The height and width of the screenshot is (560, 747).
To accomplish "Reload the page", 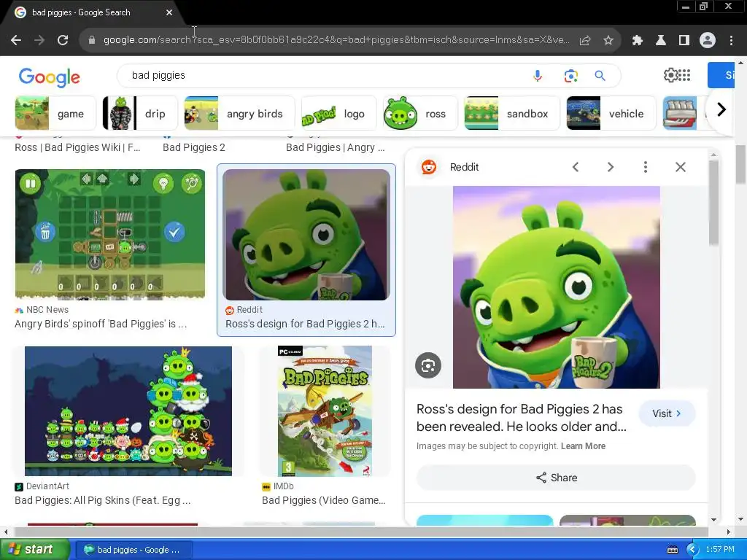I will 63,40.
